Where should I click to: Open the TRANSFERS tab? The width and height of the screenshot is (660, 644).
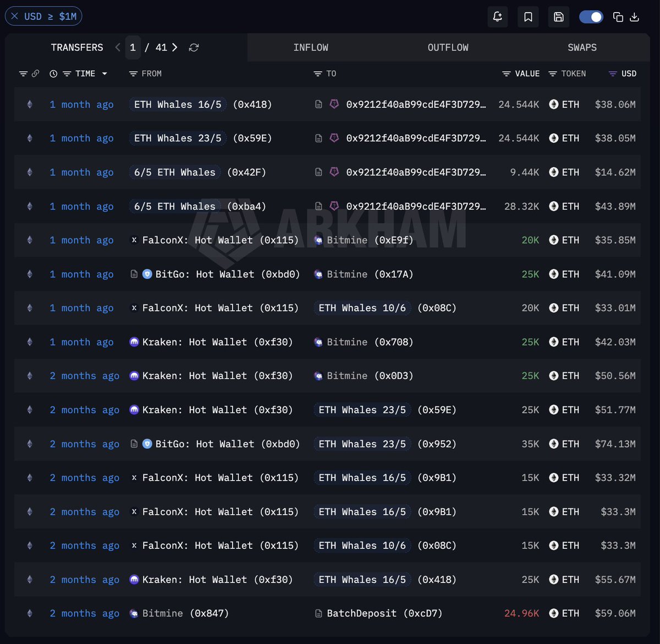tap(77, 47)
